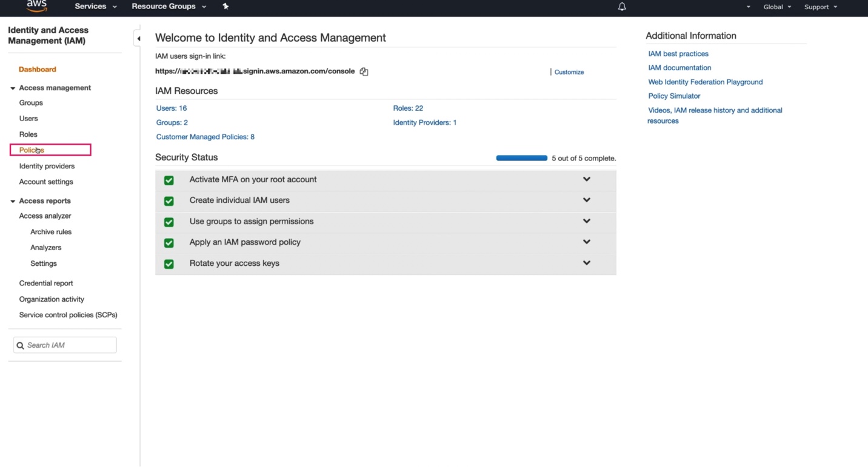Open the Services menu
The width and height of the screenshot is (868, 467).
click(95, 7)
